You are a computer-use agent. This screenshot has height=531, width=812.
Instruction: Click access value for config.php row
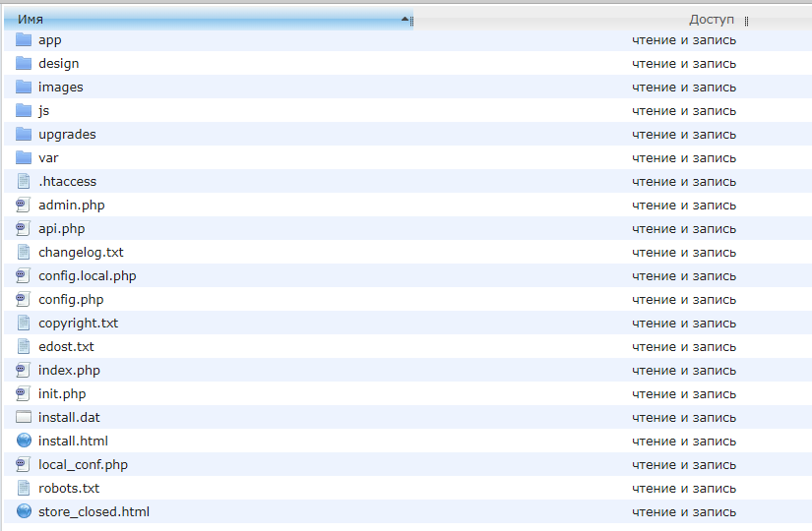684,300
